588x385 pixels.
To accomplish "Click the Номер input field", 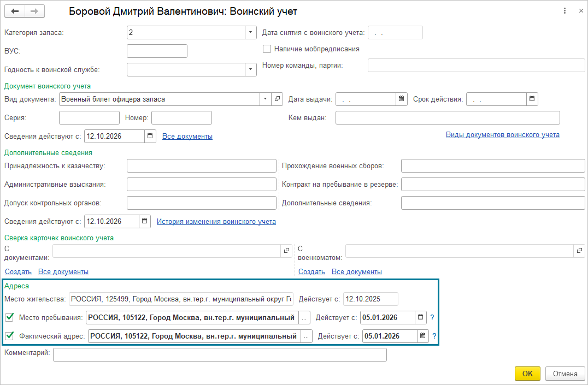I will 181,118.
